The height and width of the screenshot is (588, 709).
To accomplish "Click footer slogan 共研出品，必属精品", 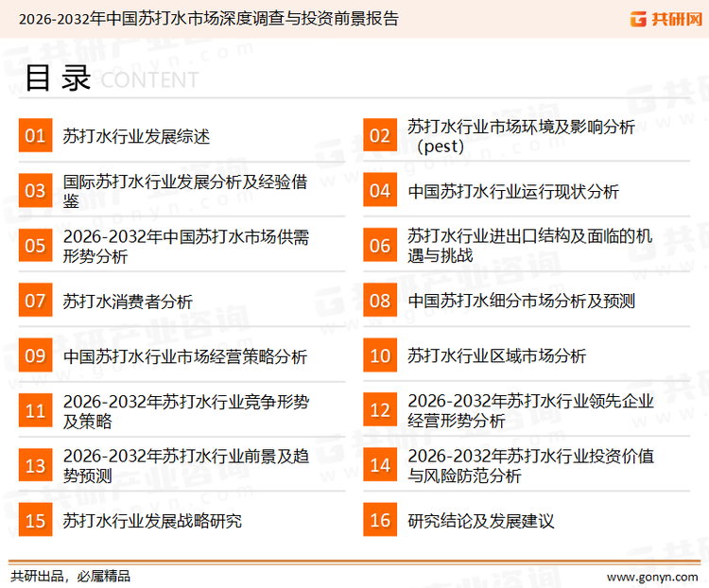I will (70, 577).
